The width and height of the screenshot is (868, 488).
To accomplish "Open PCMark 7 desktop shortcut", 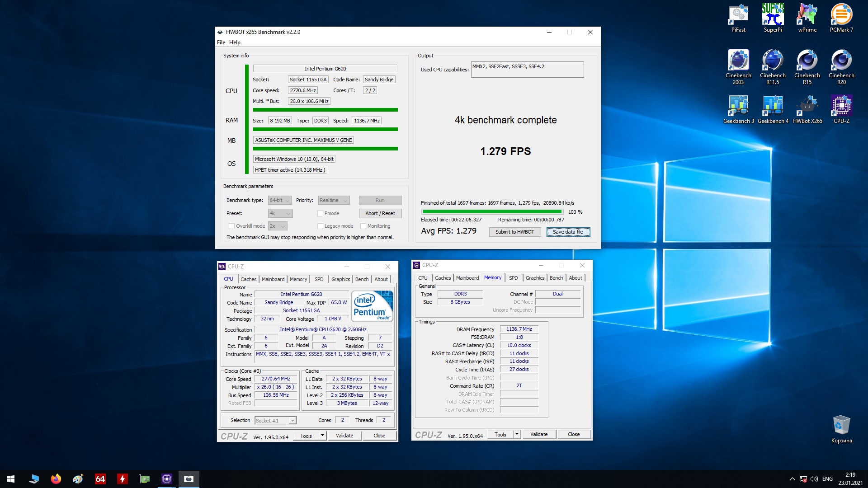I will [841, 18].
